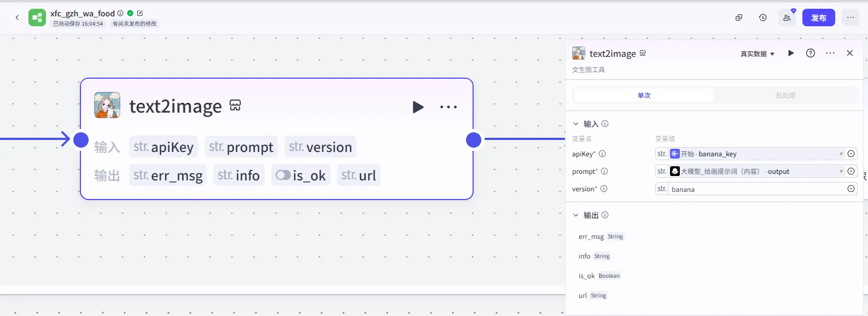Click the info String output row
The height and width of the screenshot is (316, 868).
(595, 256)
